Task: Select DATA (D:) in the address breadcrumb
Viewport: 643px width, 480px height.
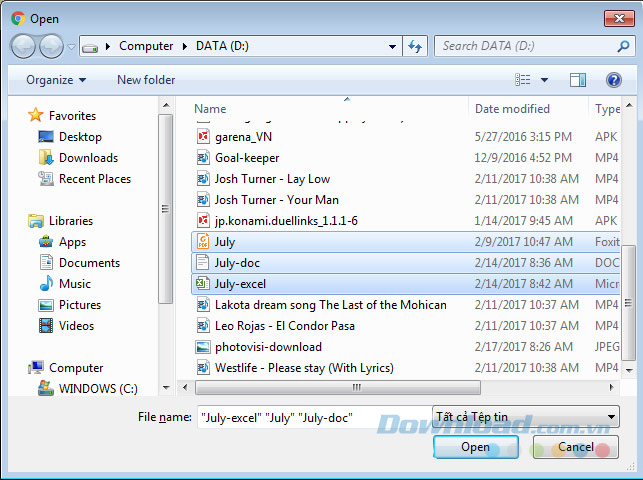Action: click(x=222, y=46)
